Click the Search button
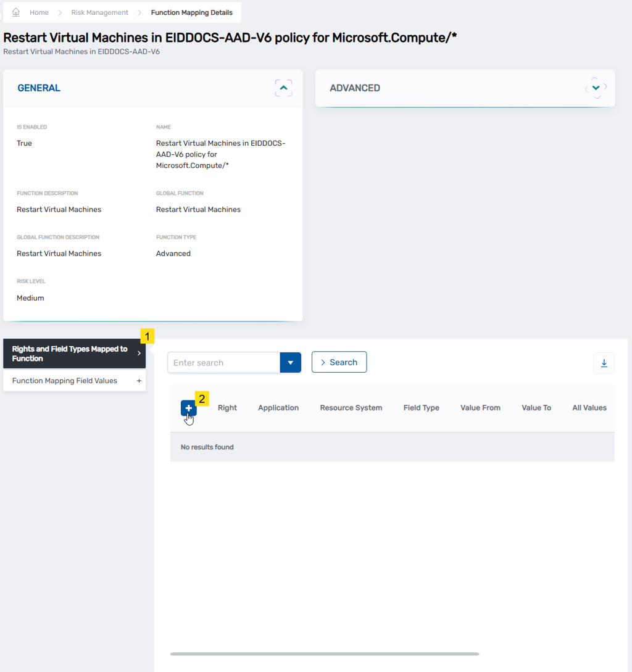 (x=339, y=362)
